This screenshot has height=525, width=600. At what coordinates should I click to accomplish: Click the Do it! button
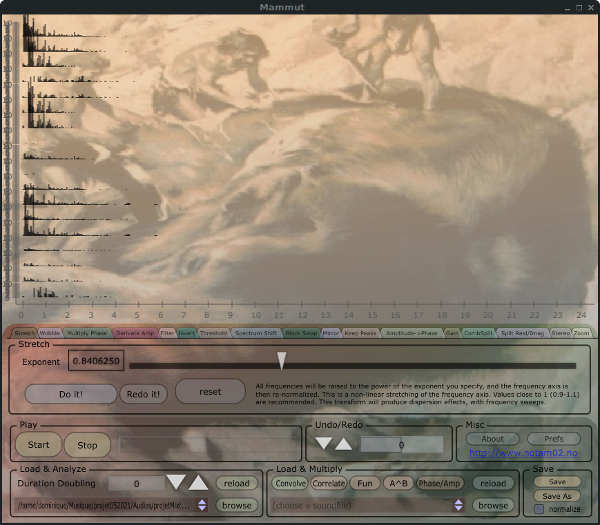(71, 394)
